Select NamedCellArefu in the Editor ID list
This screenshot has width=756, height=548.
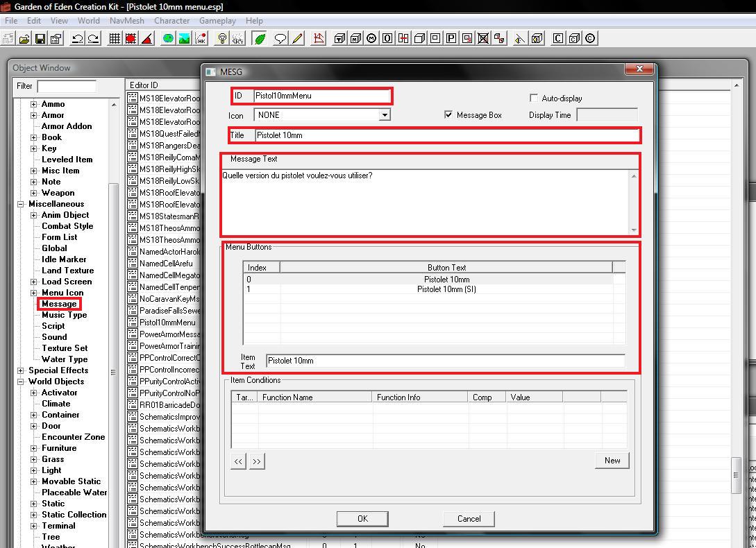click(166, 264)
